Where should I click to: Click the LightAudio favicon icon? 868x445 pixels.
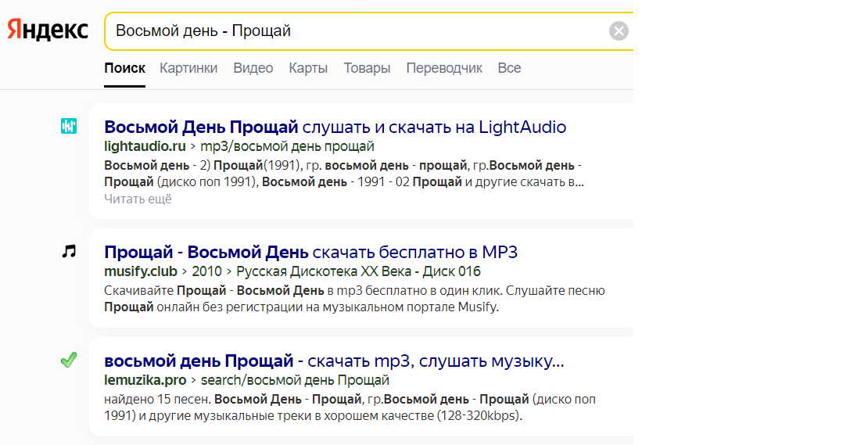tap(69, 126)
